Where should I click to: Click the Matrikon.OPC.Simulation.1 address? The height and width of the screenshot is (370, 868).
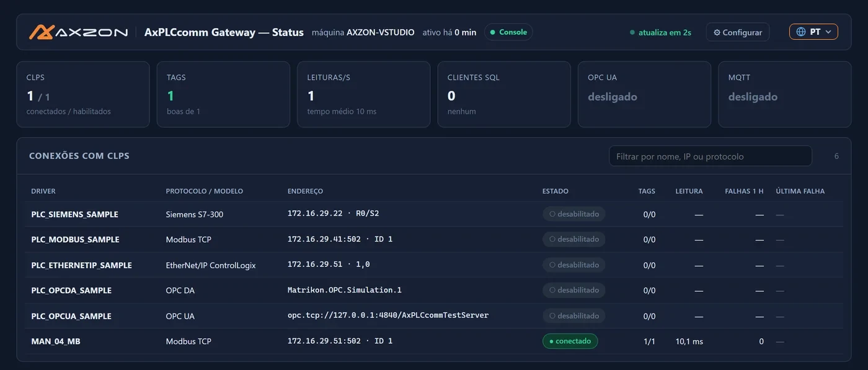pyautogui.click(x=345, y=290)
